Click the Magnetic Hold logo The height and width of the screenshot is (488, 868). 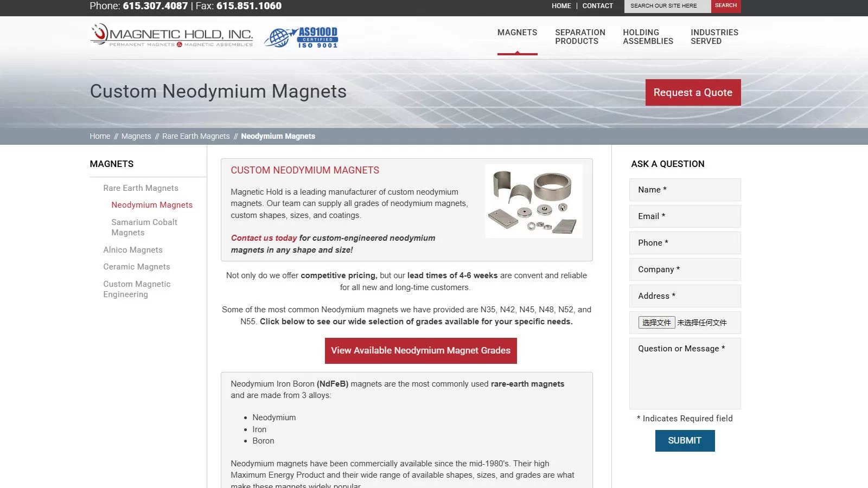(171, 35)
